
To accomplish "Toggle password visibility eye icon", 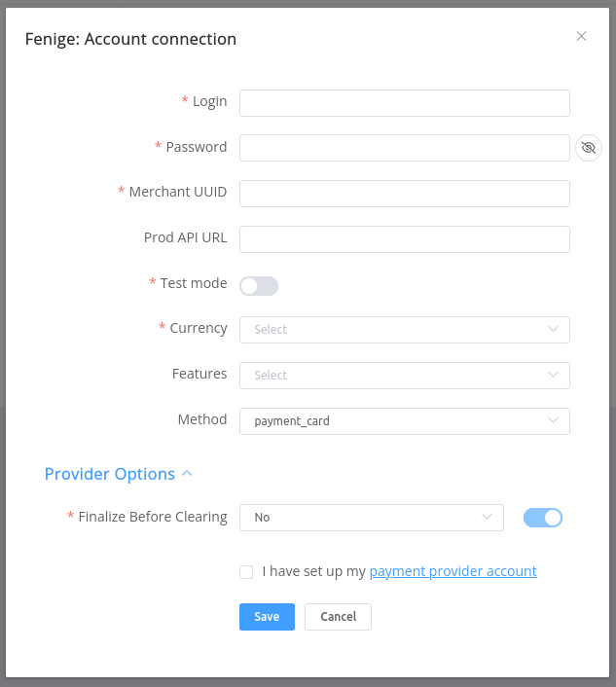I will tap(588, 148).
